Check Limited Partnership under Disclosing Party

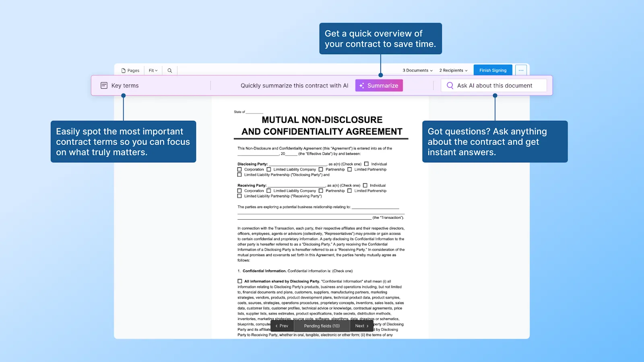point(350,169)
